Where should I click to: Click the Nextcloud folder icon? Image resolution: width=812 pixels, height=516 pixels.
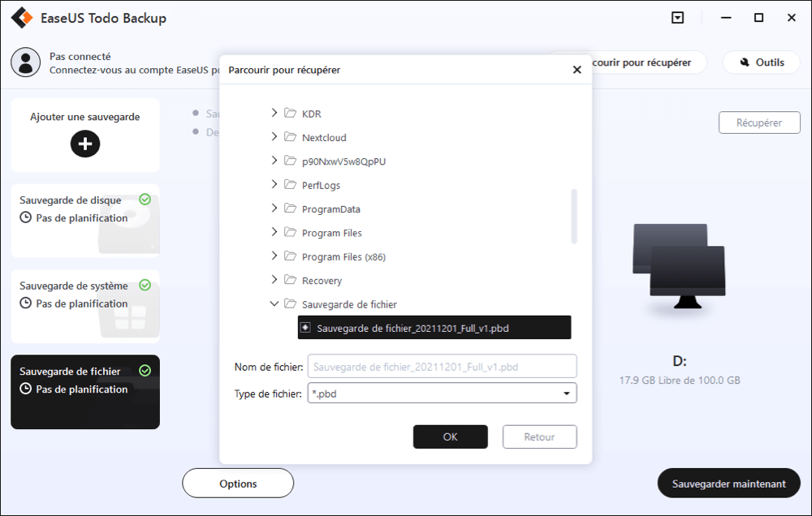pos(290,136)
